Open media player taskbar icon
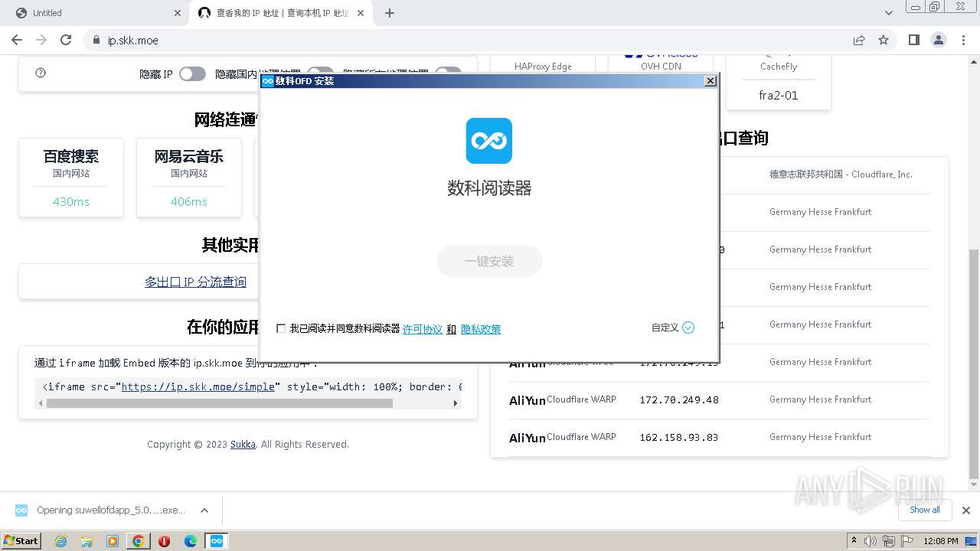The image size is (980, 551). pyautogui.click(x=113, y=541)
